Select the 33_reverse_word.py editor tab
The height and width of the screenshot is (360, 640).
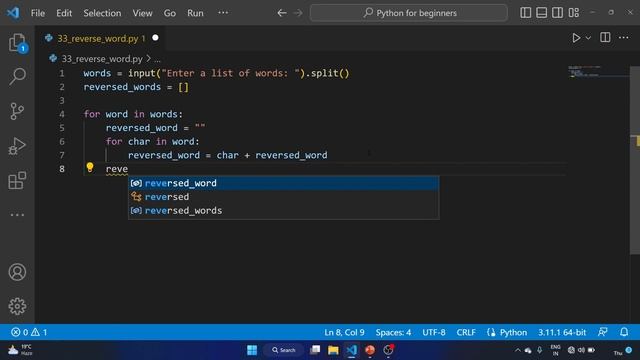point(101,38)
